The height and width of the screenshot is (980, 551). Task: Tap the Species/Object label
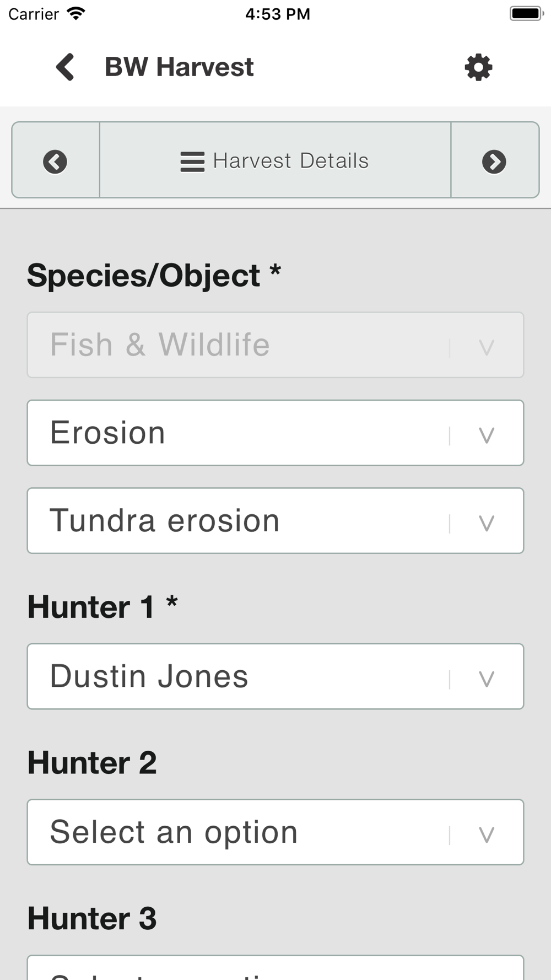(x=144, y=276)
